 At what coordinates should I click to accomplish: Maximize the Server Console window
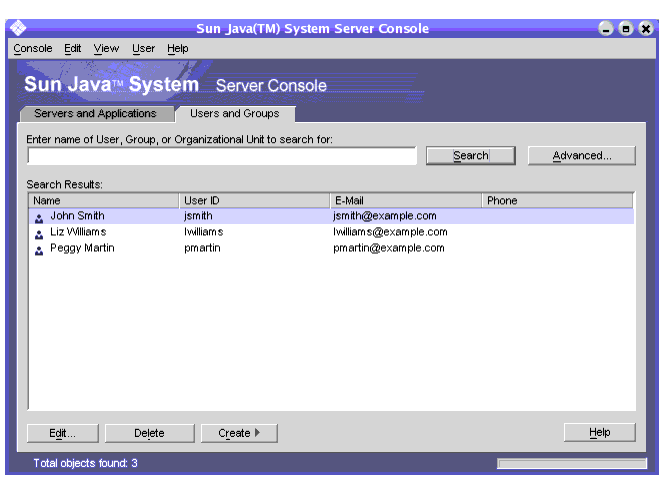626,28
